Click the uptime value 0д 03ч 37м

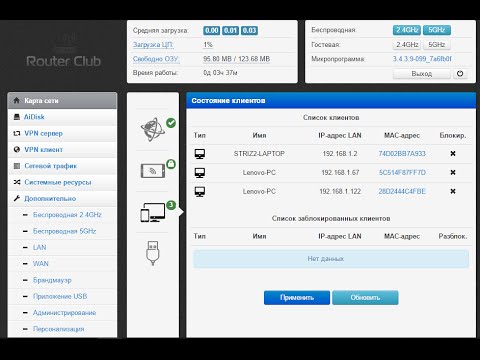(x=220, y=73)
